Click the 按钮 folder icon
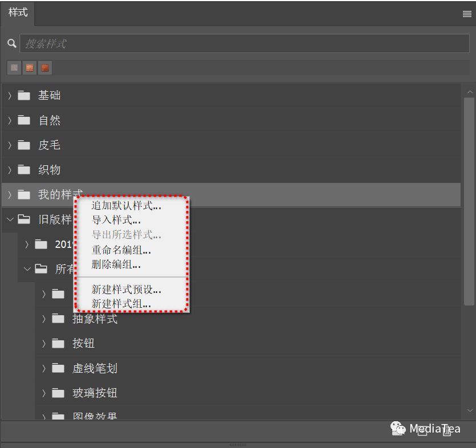The width and height of the screenshot is (476, 448). [x=58, y=343]
